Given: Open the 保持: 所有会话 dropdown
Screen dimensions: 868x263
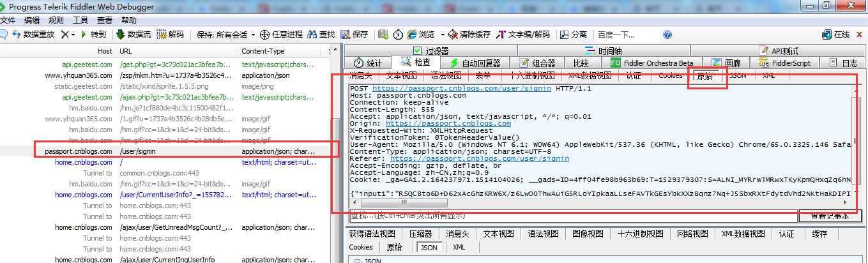Looking at the screenshot, I should (x=225, y=34).
